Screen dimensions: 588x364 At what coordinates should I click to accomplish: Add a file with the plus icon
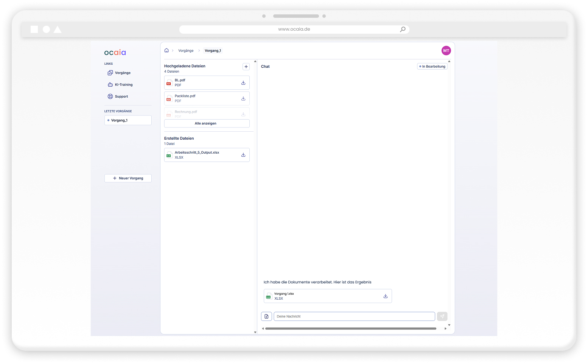tap(246, 67)
